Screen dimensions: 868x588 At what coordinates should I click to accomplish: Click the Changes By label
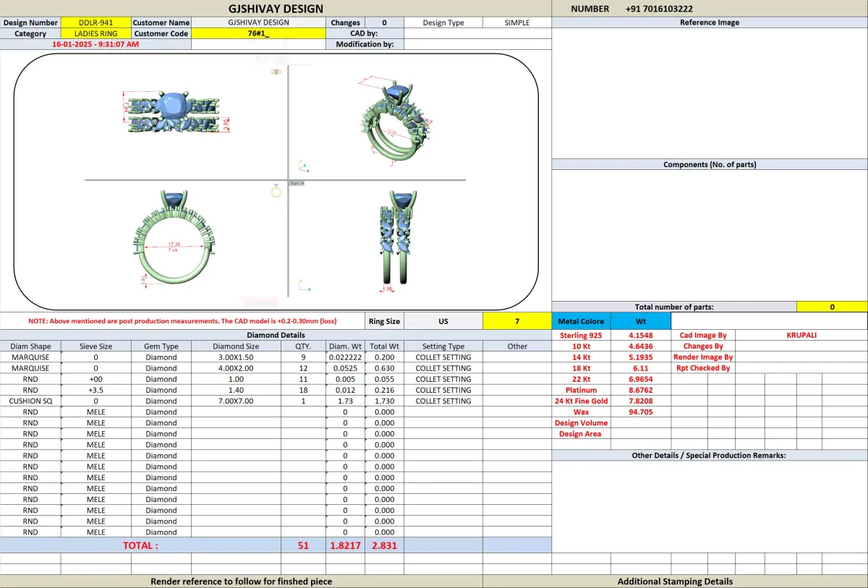[703, 346]
